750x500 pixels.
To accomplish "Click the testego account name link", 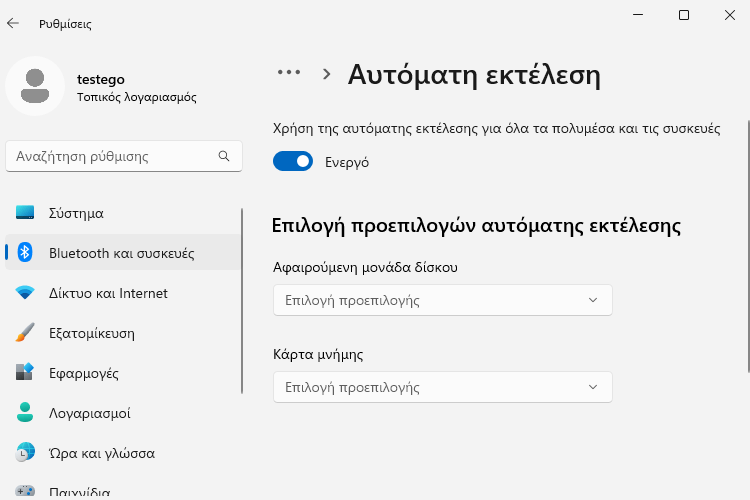I will pyautogui.click(x=100, y=79).
